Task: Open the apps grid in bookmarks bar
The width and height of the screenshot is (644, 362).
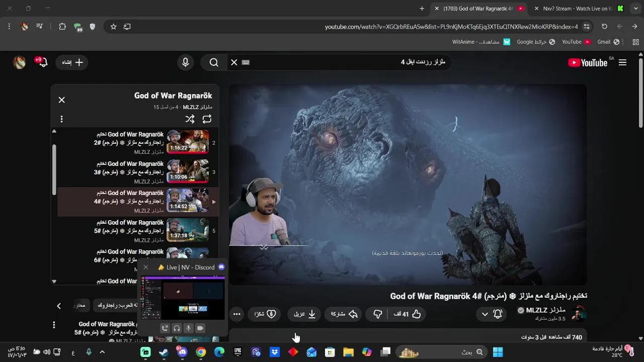Action: [635, 42]
